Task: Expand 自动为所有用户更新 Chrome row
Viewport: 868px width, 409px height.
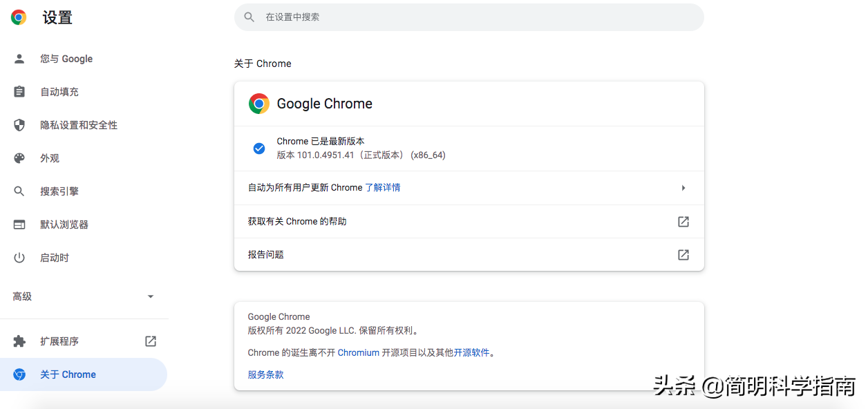Action: pos(683,187)
